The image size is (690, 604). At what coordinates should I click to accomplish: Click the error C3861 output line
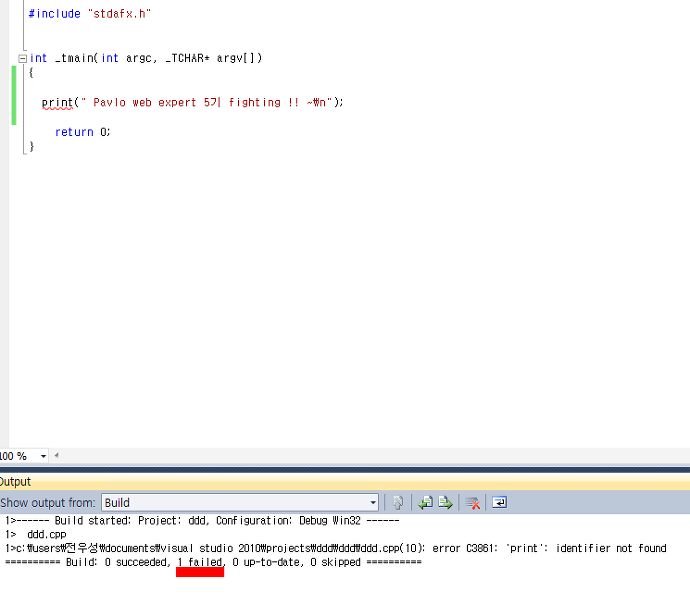click(x=336, y=548)
